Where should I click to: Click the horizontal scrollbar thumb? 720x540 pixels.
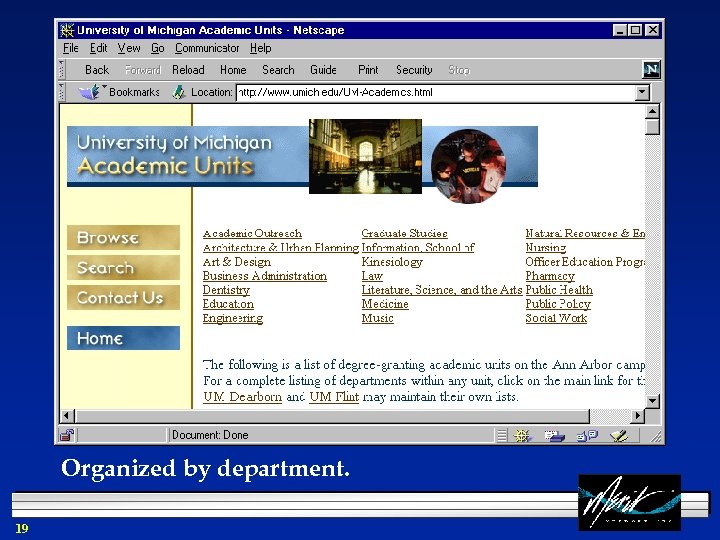pos(332,416)
